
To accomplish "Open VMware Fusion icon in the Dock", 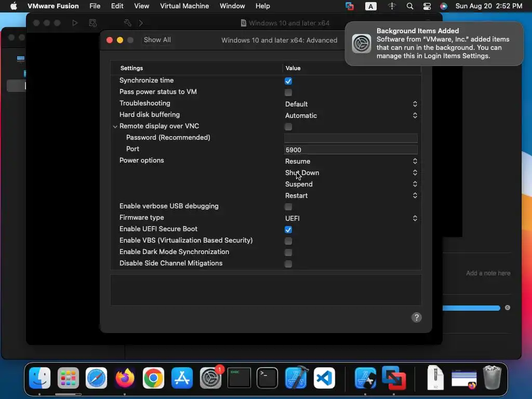I will [394, 378].
